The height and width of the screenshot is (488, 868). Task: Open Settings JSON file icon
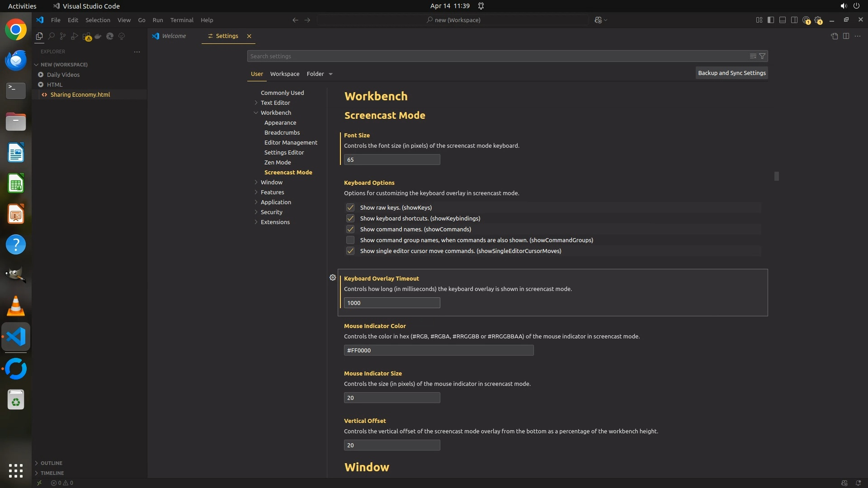[x=834, y=36]
